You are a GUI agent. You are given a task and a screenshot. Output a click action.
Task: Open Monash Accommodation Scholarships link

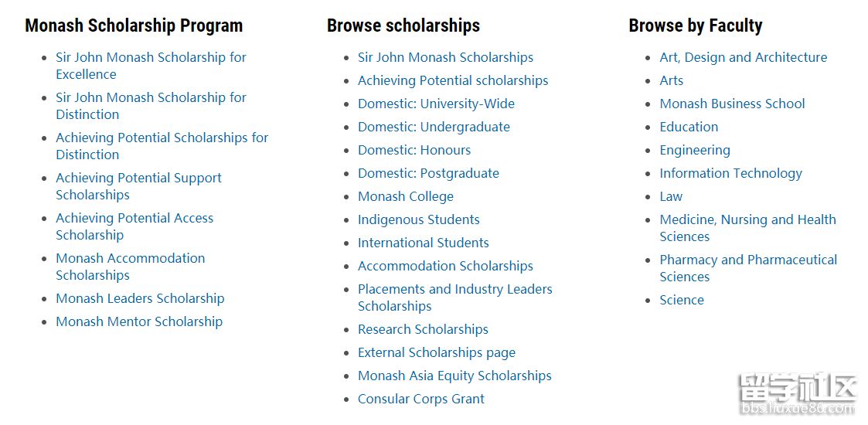(x=130, y=266)
